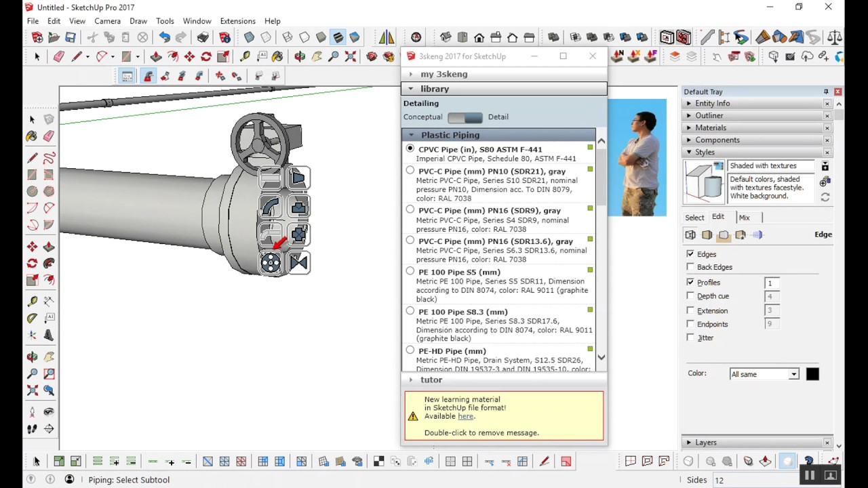The height and width of the screenshot is (488, 868).
Task: Select the Orbit tool in left toolbar
Action: tap(32, 357)
